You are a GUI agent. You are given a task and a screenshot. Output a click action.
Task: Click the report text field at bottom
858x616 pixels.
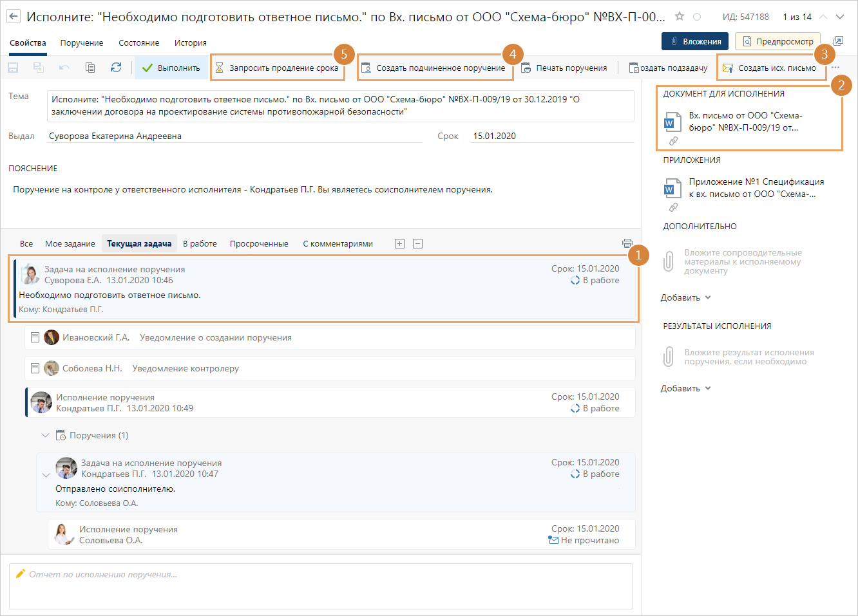(321, 587)
